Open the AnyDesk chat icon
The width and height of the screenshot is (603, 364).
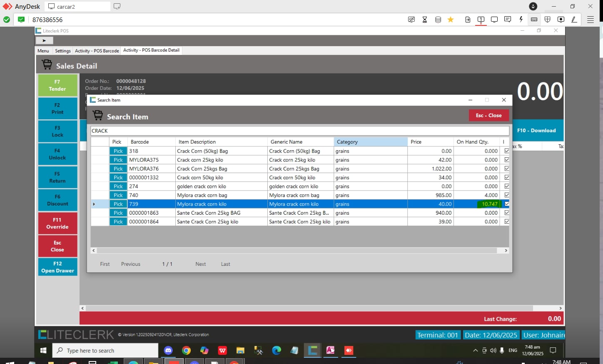pyautogui.click(x=508, y=20)
